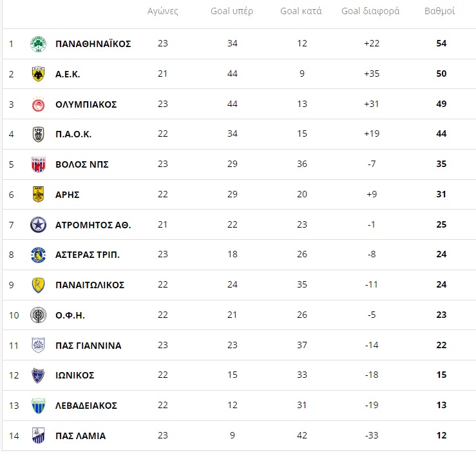This screenshot has height=452, width=476.
Task: Click the P.A.O.K. black-and-white crest
Action: coord(38,134)
